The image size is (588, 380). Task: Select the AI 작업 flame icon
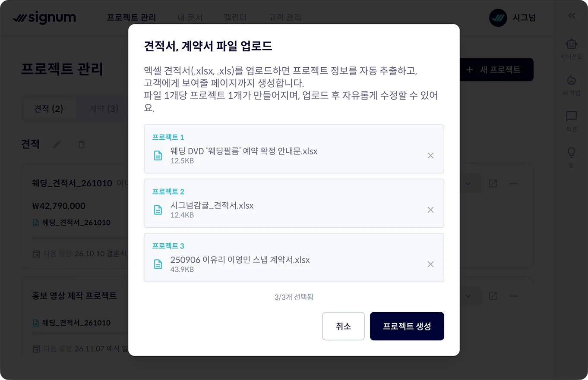(x=571, y=81)
